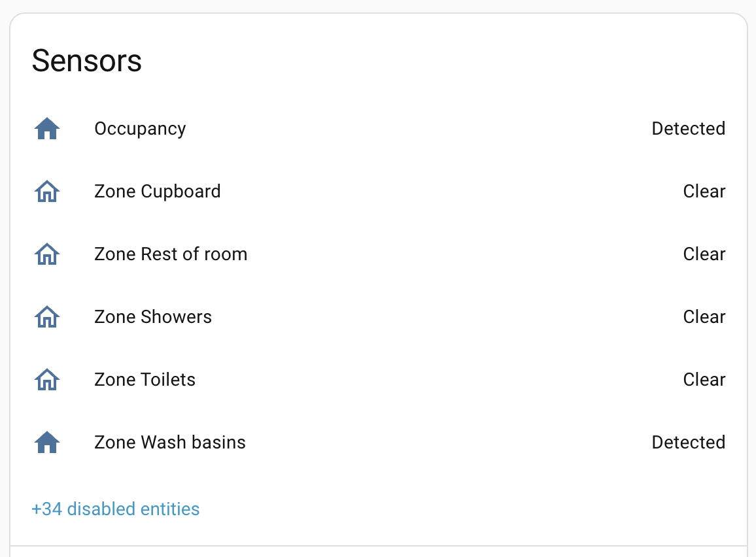
Task: Click the Clear status beside Zone Toilets
Action: tap(704, 379)
